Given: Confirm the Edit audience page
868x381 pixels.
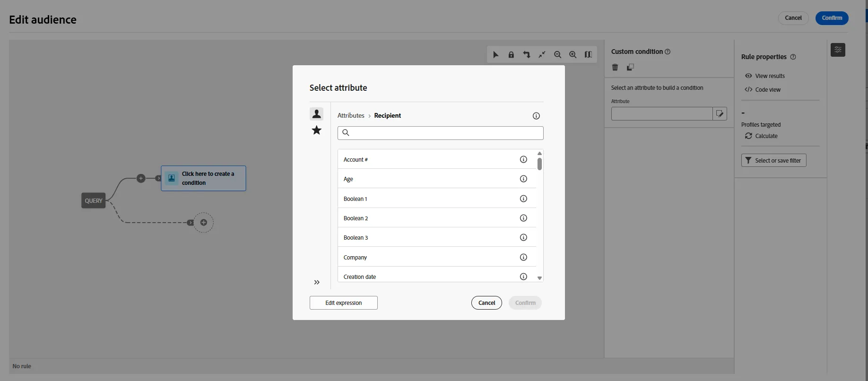Looking at the screenshot, I should [832, 18].
